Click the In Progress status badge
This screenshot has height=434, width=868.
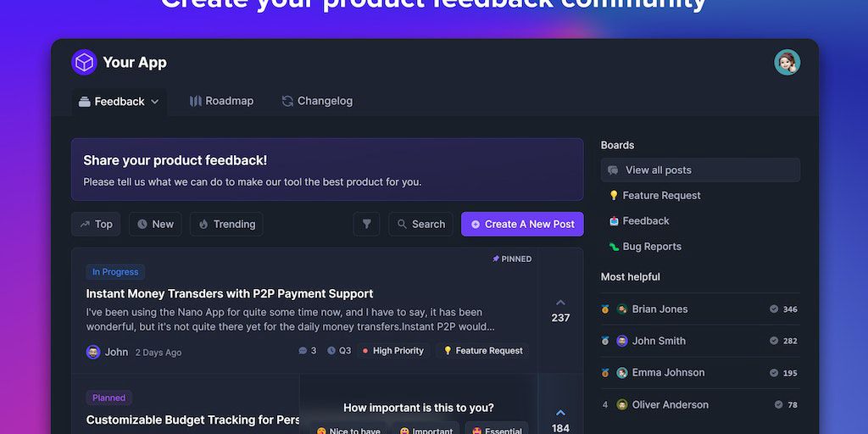tap(115, 272)
